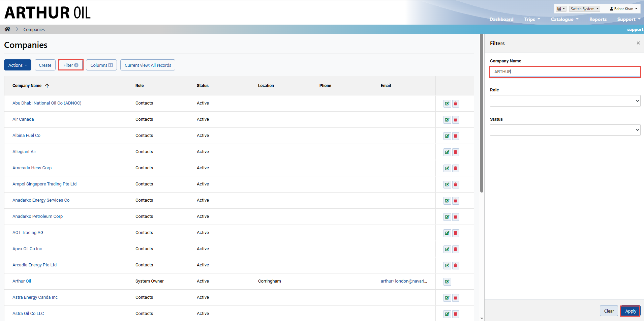
Task: Delete Anadarko Energy Services Co
Action: pyautogui.click(x=456, y=201)
